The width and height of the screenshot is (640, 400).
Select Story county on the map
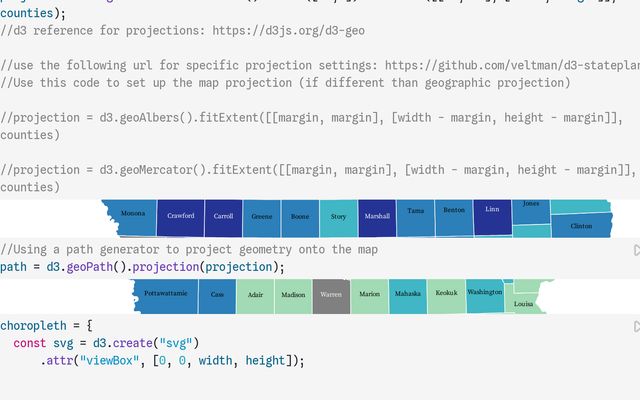[x=339, y=217]
